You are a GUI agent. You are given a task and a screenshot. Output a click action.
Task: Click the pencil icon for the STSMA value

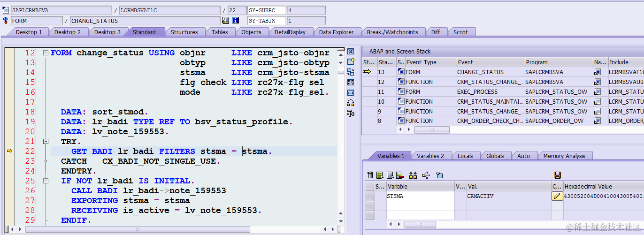[x=557, y=196]
